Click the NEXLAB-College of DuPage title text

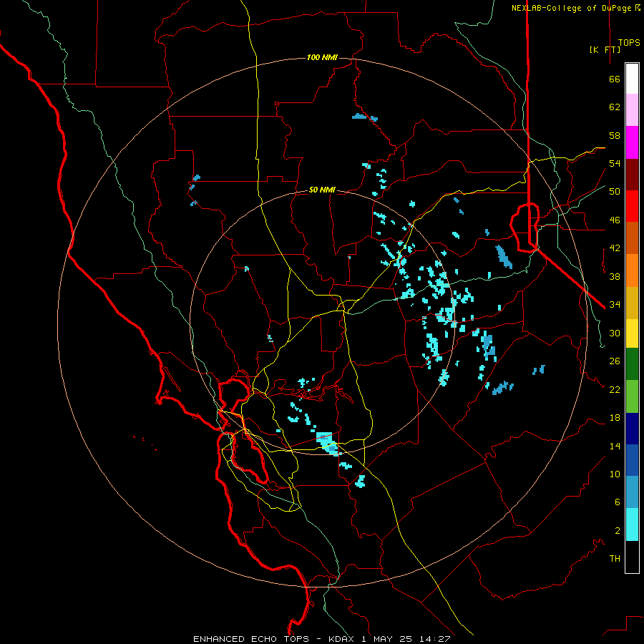[x=571, y=8]
